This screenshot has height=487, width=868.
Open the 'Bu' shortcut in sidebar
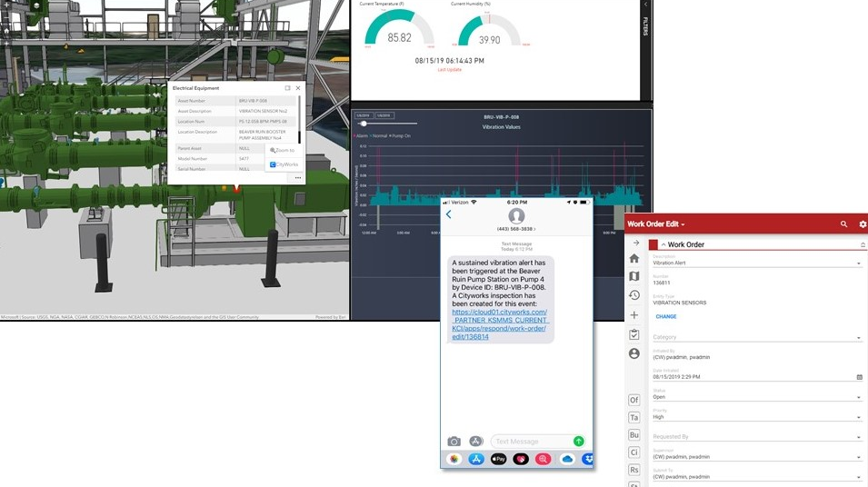coord(634,435)
